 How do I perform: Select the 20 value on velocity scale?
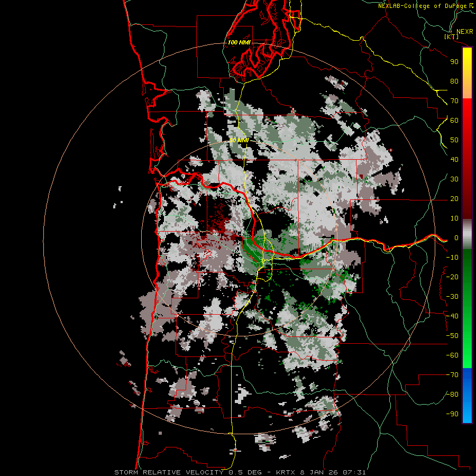(x=454, y=199)
